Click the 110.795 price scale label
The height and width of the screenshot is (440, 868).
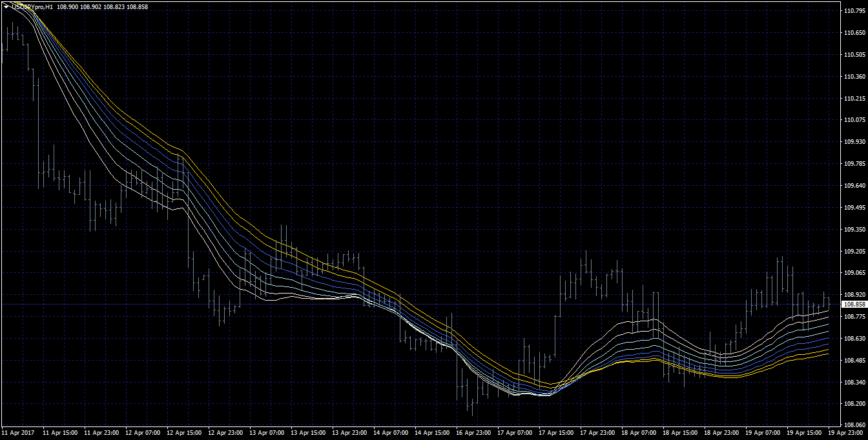(x=854, y=11)
